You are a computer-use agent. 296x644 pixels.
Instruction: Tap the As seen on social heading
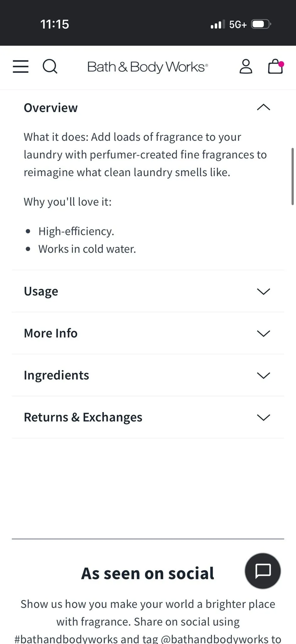(x=148, y=573)
